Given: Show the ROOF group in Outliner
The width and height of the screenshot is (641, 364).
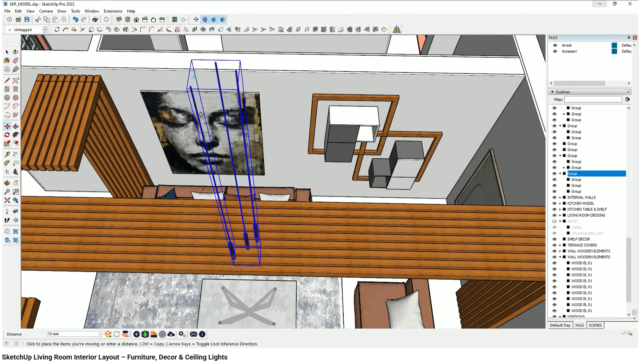Looking at the screenshot, I should [555, 221].
